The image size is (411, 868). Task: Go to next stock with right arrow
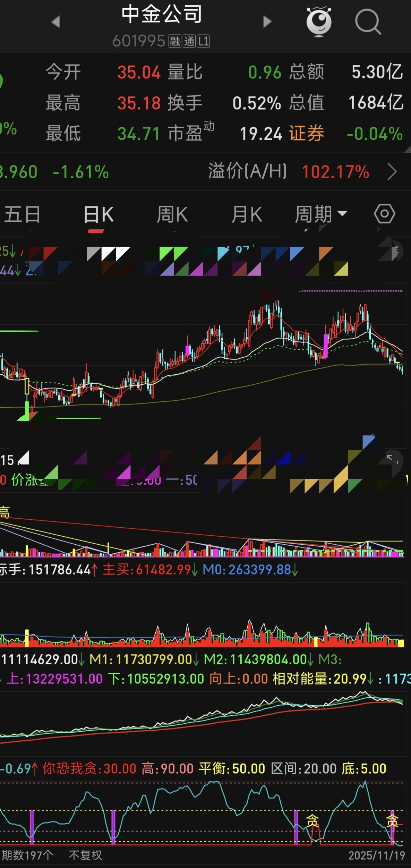[x=267, y=22]
